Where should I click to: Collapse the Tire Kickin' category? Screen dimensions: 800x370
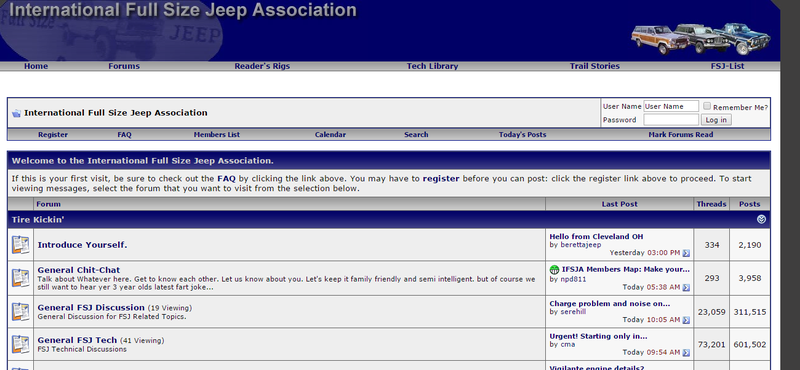point(761,219)
